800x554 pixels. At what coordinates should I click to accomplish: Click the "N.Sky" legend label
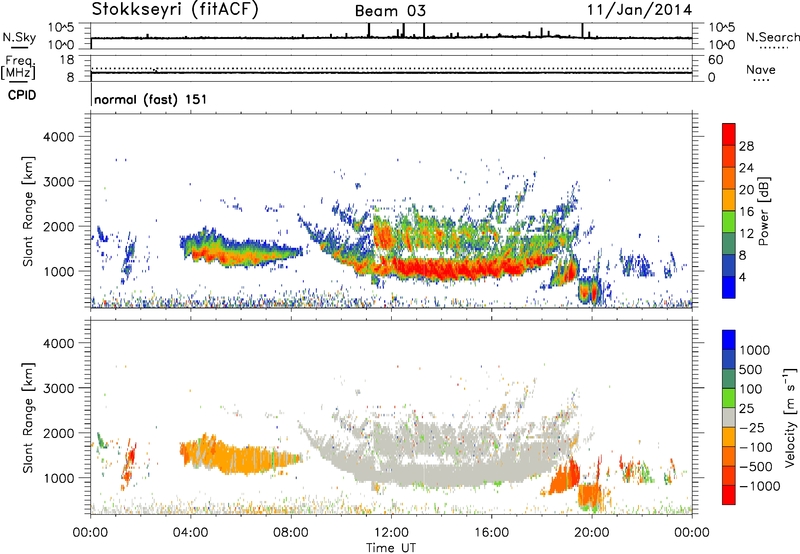(19, 37)
